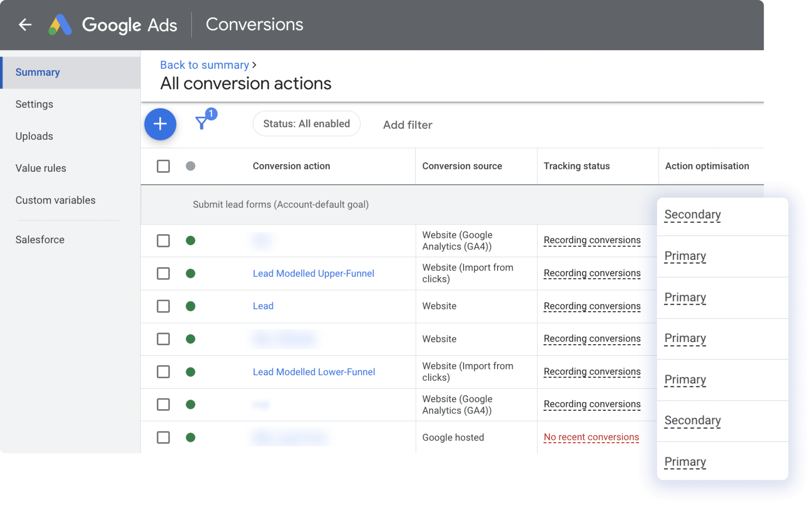Check the box for blurred Website row
This screenshot has width=812, height=506.
point(163,339)
